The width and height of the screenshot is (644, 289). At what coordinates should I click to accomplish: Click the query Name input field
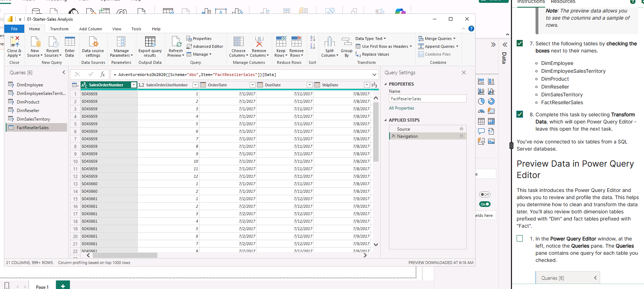click(427, 98)
